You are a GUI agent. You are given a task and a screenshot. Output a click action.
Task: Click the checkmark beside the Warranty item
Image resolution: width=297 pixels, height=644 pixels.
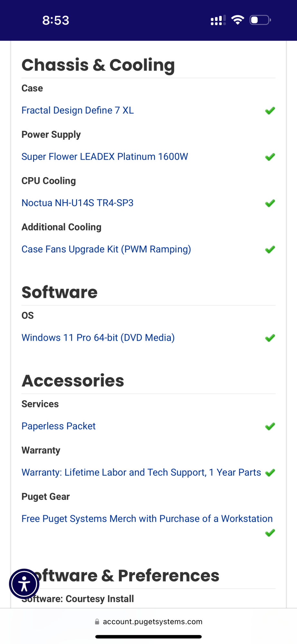click(270, 473)
